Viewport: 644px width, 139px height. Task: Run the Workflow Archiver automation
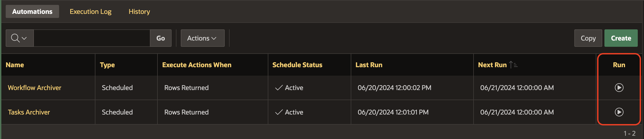click(x=619, y=88)
